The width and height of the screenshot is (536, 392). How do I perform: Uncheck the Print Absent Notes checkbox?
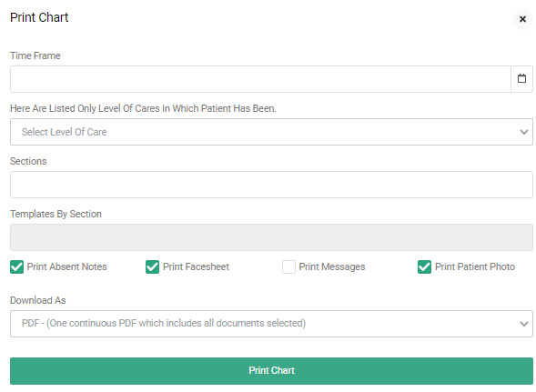(16, 266)
